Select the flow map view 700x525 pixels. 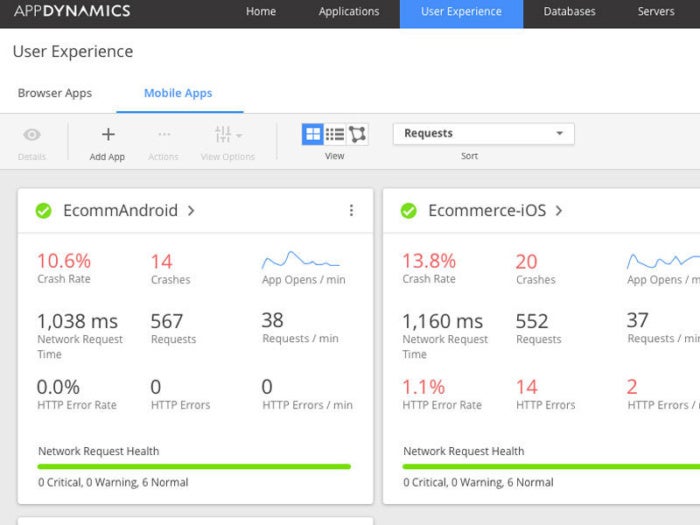[357, 134]
